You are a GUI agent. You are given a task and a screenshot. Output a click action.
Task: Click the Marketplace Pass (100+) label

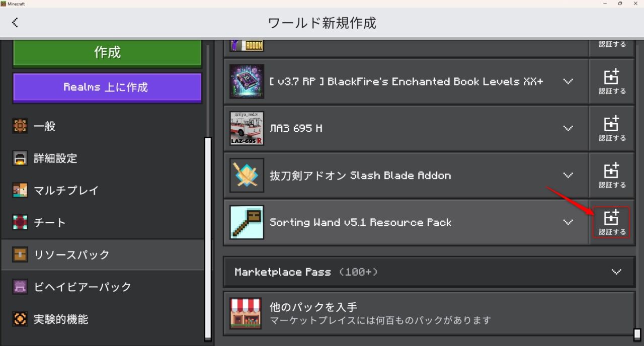(x=306, y=272)
